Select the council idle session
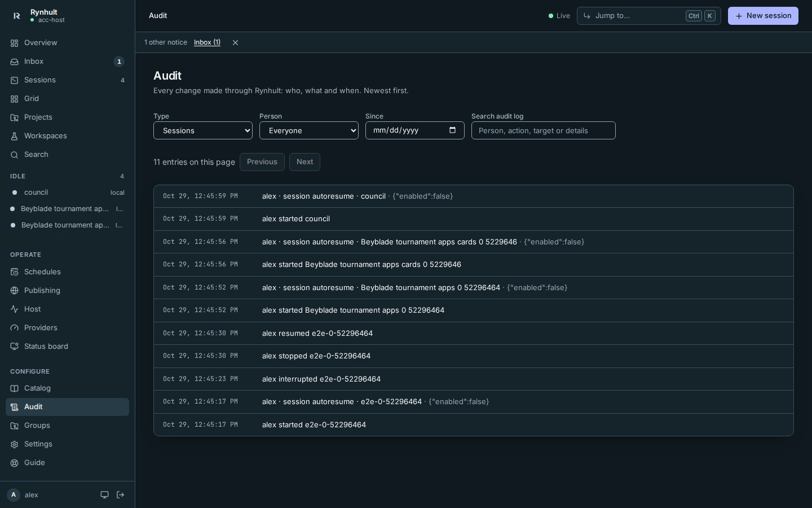 (x=67, y=192)
